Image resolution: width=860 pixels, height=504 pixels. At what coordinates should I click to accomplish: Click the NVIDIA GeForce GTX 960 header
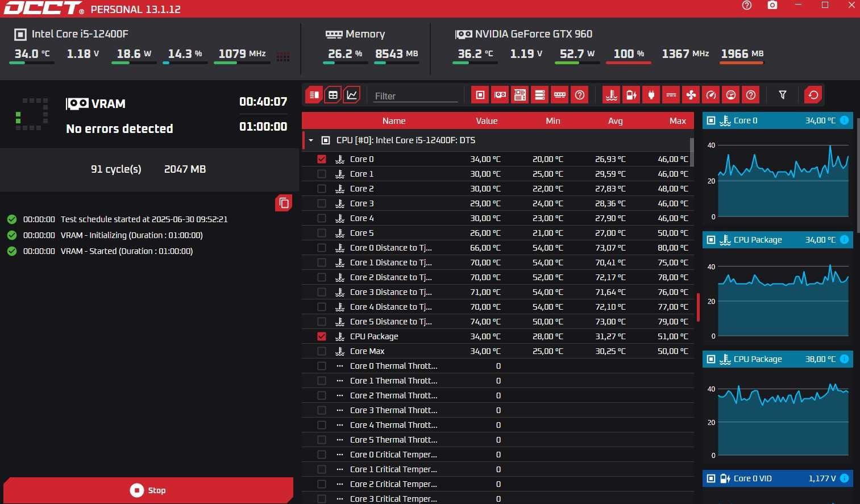[524, 34]
